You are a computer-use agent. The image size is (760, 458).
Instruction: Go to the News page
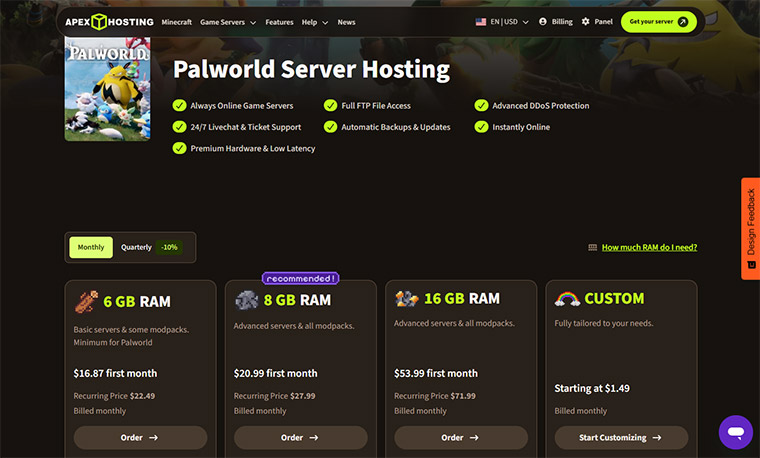click(x=346, y=22)
